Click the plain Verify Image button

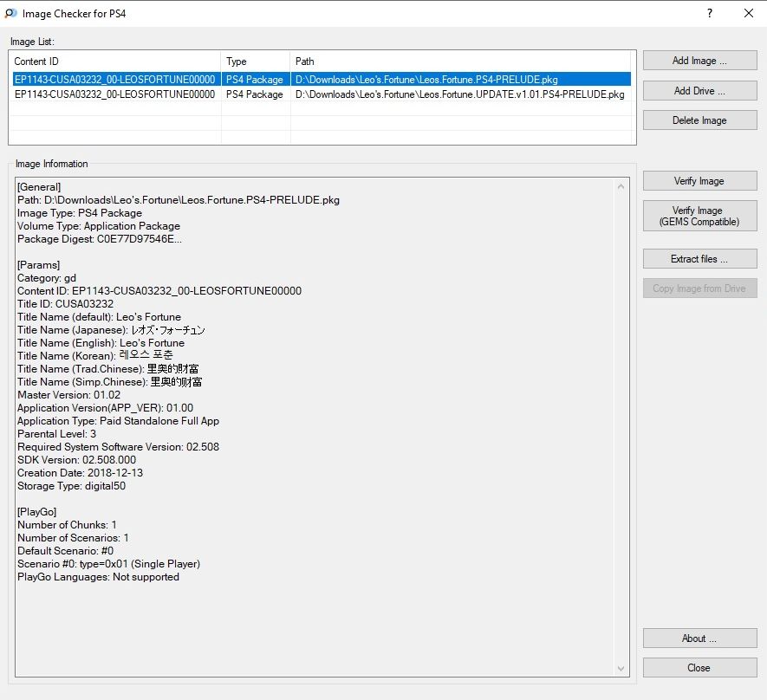(699, 181)
